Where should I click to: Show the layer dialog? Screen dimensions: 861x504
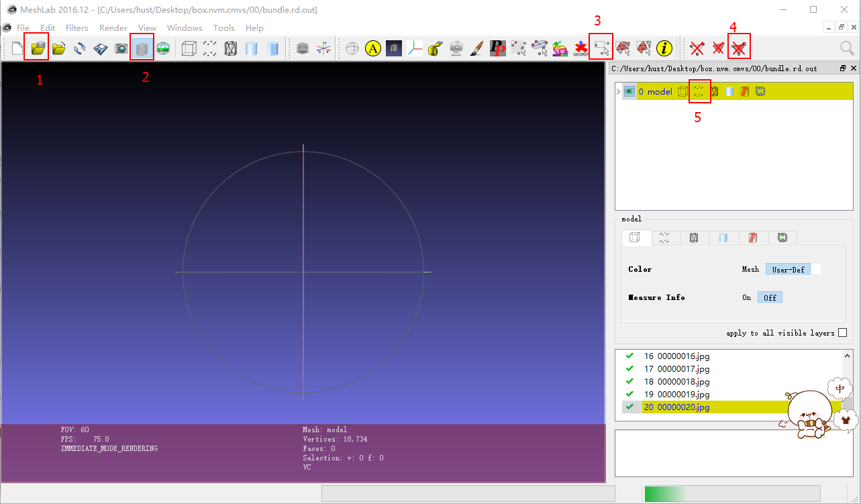click(x=142, y=48)
